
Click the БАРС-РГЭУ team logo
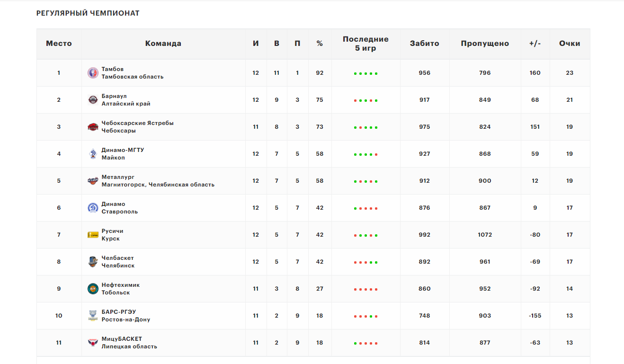[x=93, y=316]
